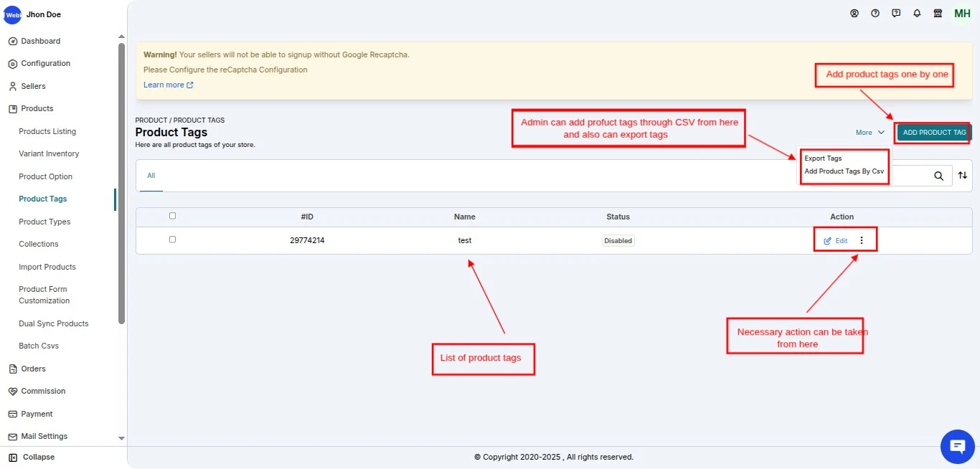Expand the More dropdown
Screen dimensions: 980x469
pyautogui.click(x=870, y=133)
